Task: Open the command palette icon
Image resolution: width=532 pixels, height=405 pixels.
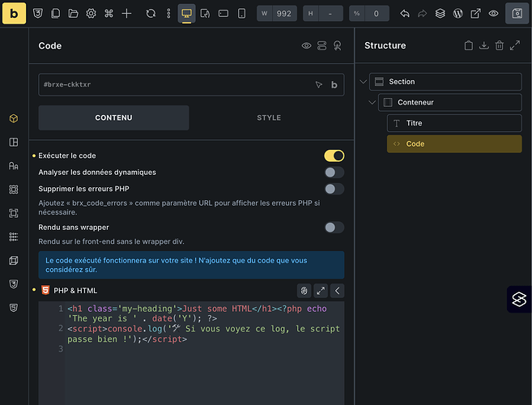Action: [x=109, y=14]
